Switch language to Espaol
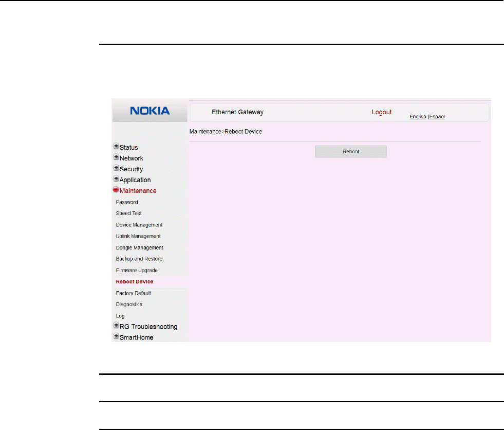This screenshot has width=504, height=430. pyautogui.click(x=437, y=117)
